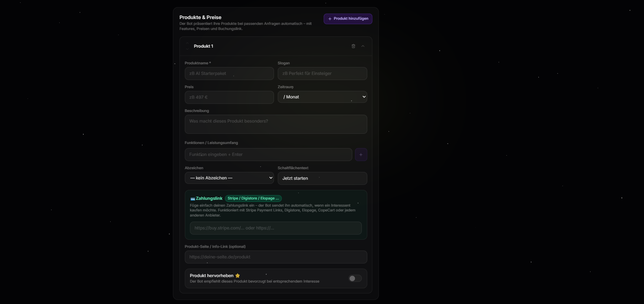Focus the Produkt-Seite link field
This screenshot has width=644, height=304.
point(276,257)
